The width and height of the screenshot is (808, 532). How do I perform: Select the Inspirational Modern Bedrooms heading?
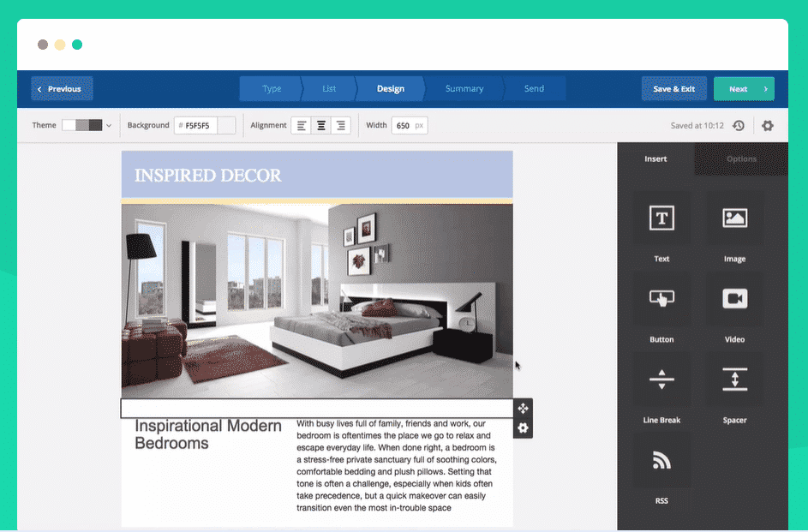(208, 434)
